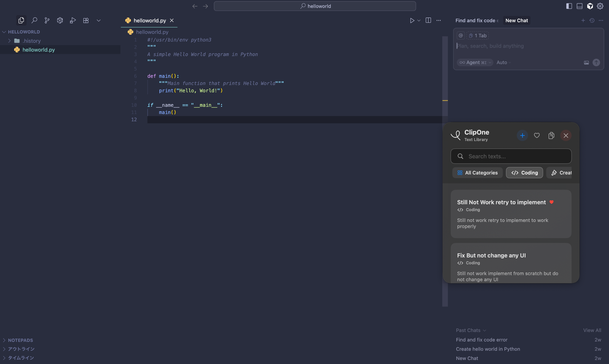This screenshot has height=364, width=609.
Task: Open the Source Control view icon
Action: 47,20
